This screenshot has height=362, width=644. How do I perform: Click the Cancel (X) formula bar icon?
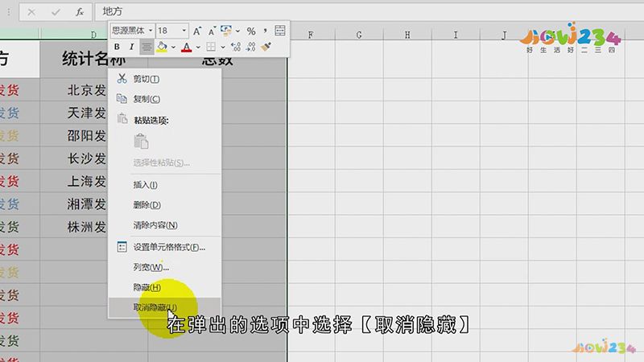31,12
